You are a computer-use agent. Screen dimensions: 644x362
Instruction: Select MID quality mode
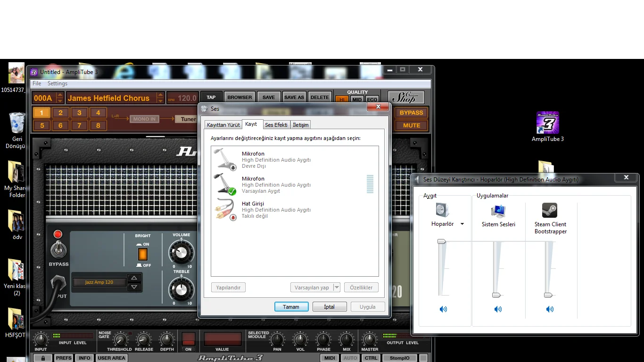click(x=357, y=99)
